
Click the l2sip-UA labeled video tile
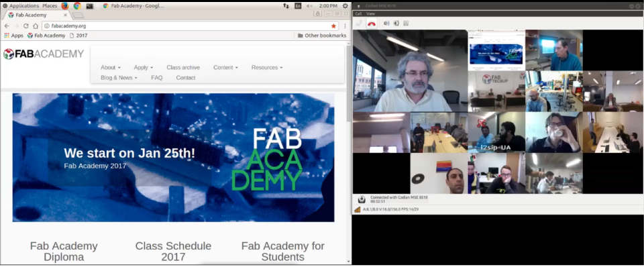(496, 132)
